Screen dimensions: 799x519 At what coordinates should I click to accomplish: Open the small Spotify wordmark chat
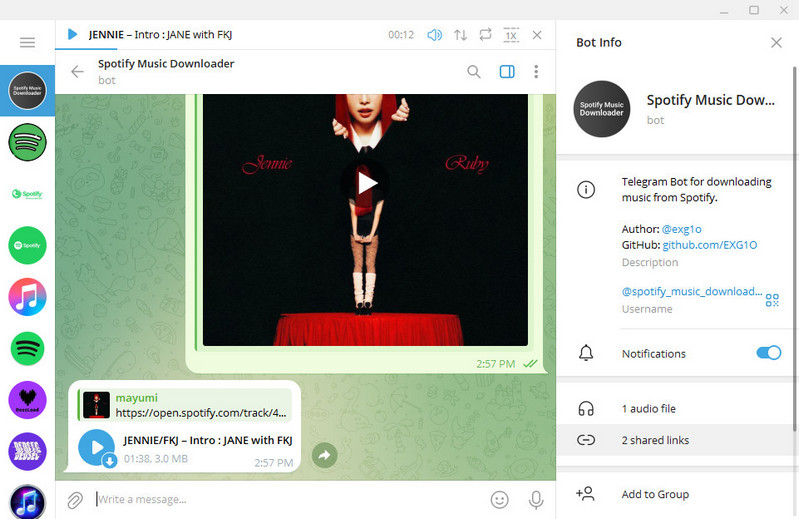[28, 194]
